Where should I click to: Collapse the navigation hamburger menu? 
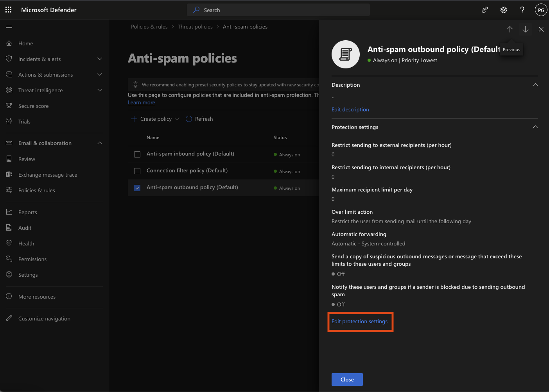point(9,27)
